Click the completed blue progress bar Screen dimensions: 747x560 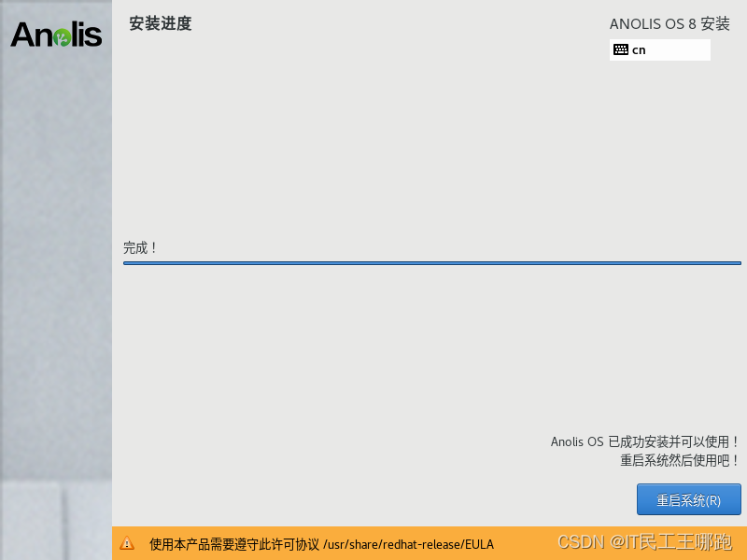click(431, 263)
